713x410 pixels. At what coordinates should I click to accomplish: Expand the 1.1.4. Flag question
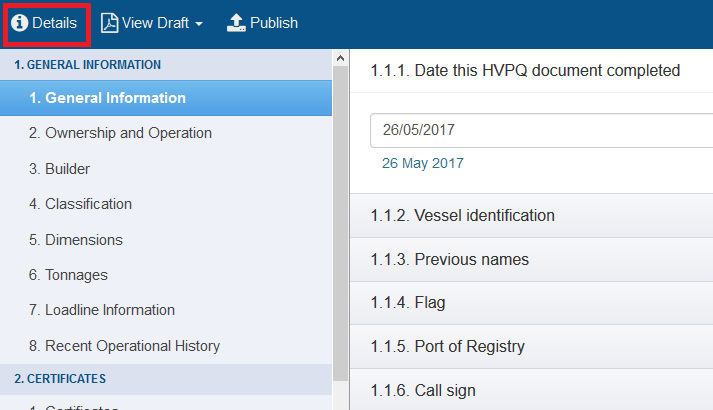pyautogui.click(x=531, y=303)
